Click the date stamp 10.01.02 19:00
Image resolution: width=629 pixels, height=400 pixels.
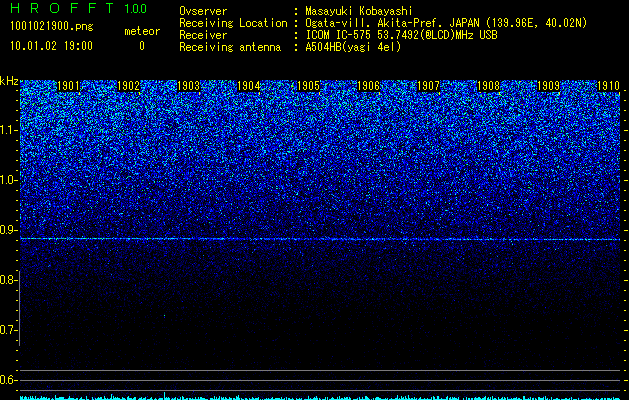coord(51,46)
